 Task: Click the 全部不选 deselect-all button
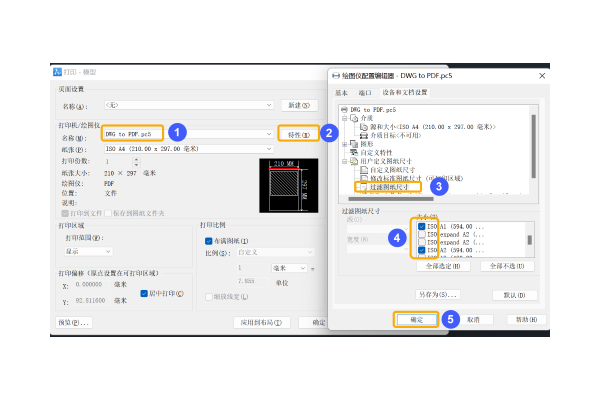click(507, 266)
